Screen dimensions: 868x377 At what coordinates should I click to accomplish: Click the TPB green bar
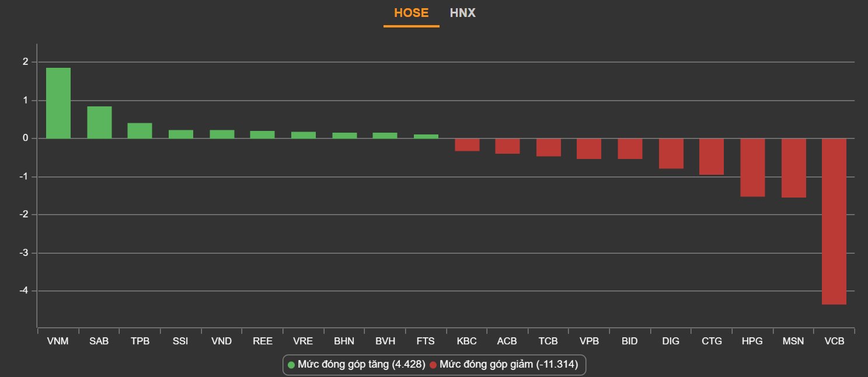pos(140,131)
